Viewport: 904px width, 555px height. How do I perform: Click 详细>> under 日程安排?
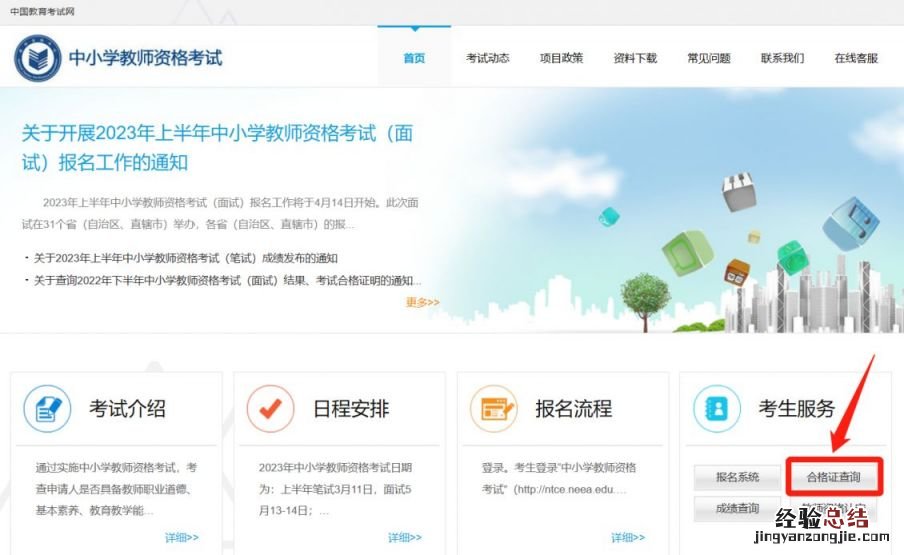[405, 538]
